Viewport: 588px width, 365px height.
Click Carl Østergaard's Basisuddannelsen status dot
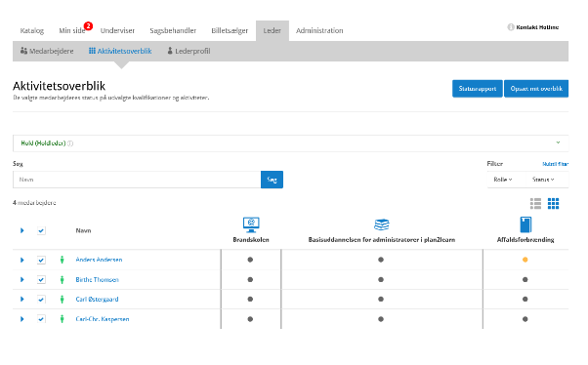coord(381,299)
